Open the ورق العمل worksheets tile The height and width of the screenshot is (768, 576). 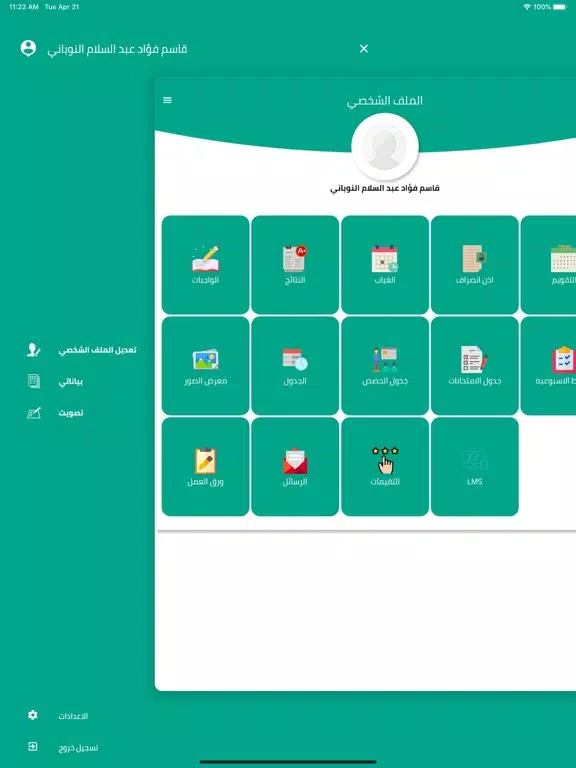[205, 467]
